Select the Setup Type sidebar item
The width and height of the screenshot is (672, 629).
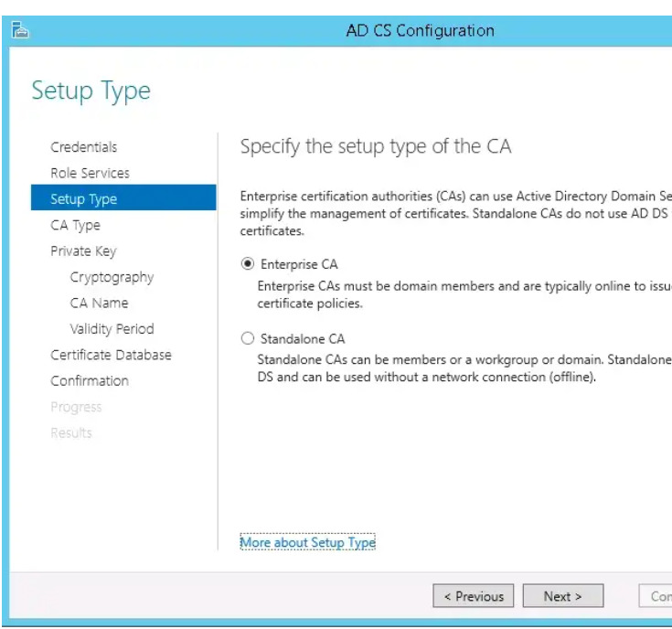[x=123, y=197]
